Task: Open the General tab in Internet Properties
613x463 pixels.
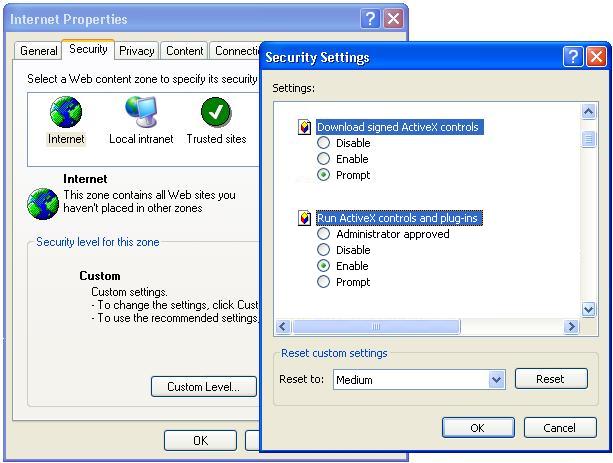Action: (x=38, y=51)
